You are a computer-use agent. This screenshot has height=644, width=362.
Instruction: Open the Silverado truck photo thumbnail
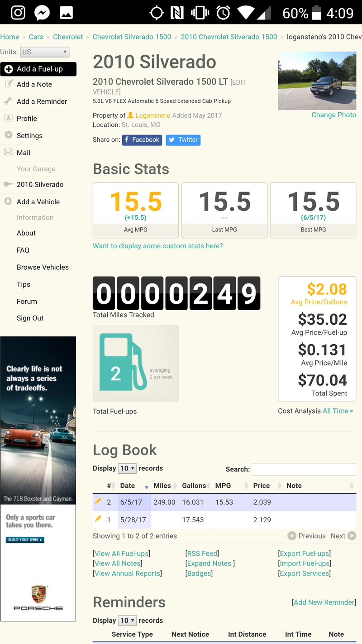coord(317,81)
